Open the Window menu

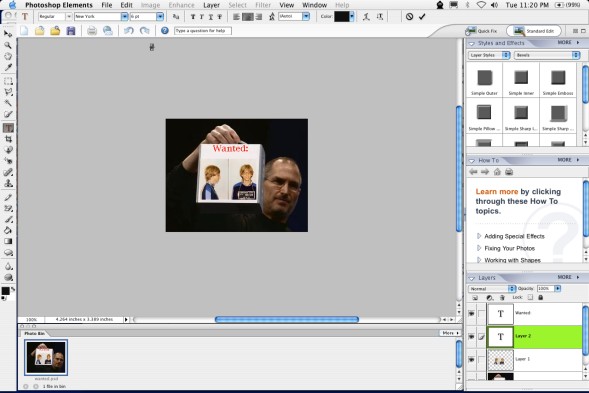(x=314, y=5)
